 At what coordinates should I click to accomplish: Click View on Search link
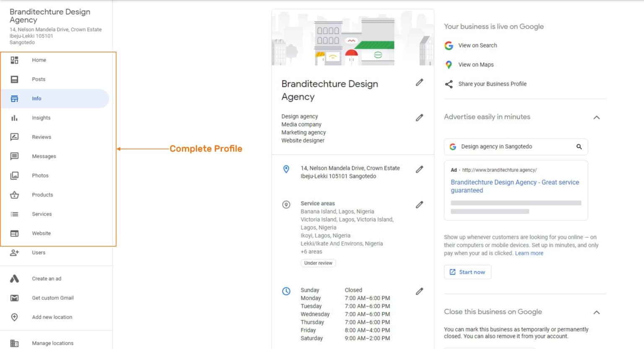click(478, 45)
